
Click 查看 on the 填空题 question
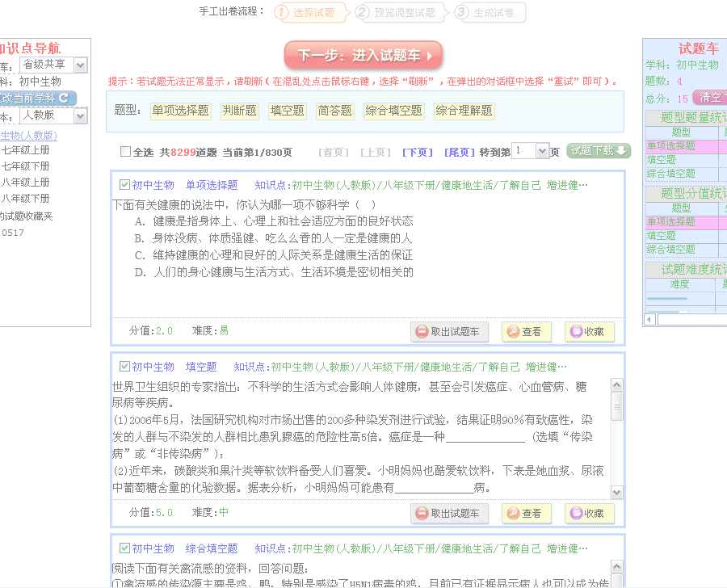[526, 513]
